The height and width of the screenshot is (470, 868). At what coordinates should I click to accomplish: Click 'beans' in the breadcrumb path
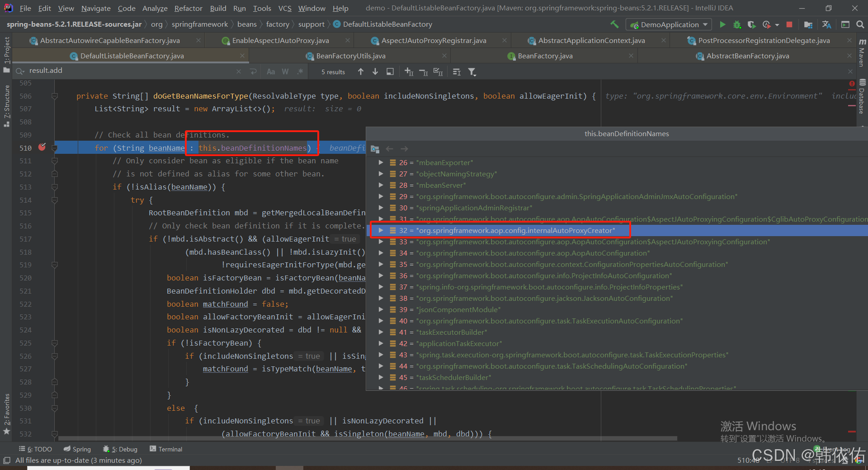pyautogui.click(x=247, y=24)
